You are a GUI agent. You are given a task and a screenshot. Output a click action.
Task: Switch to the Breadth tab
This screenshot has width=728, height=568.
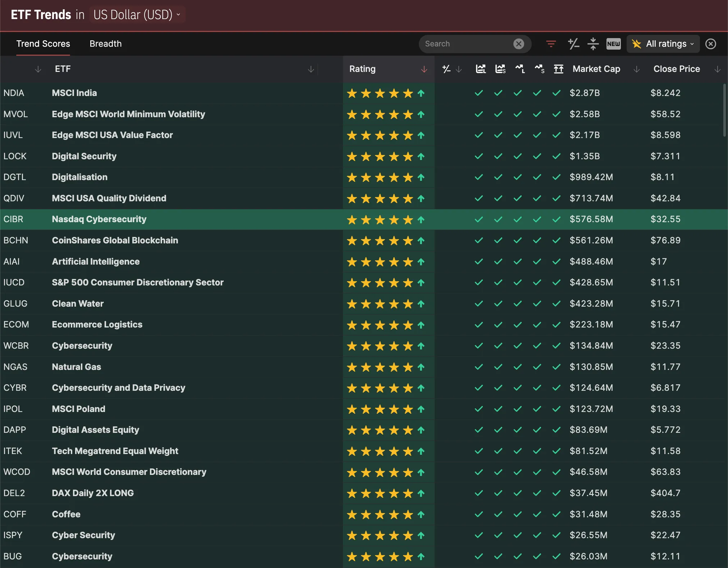click(x=106, y=44)
